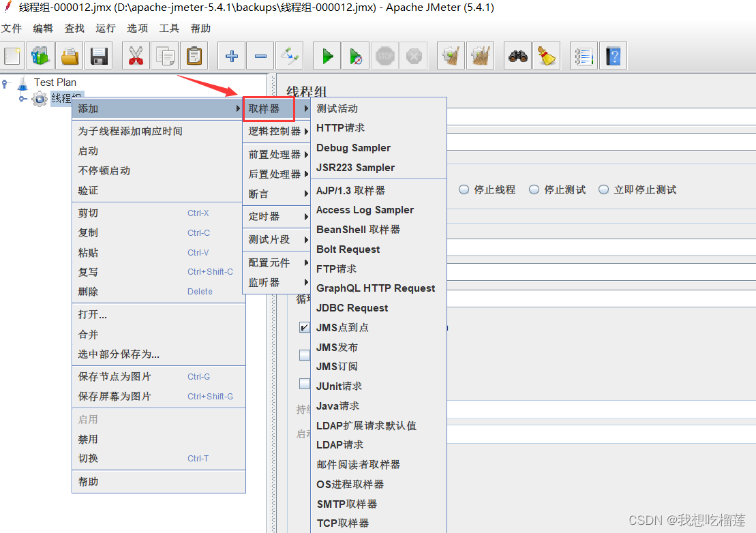Open the Function helper list icon
This screenshot has width=756, height=533.
click(584, 56)
